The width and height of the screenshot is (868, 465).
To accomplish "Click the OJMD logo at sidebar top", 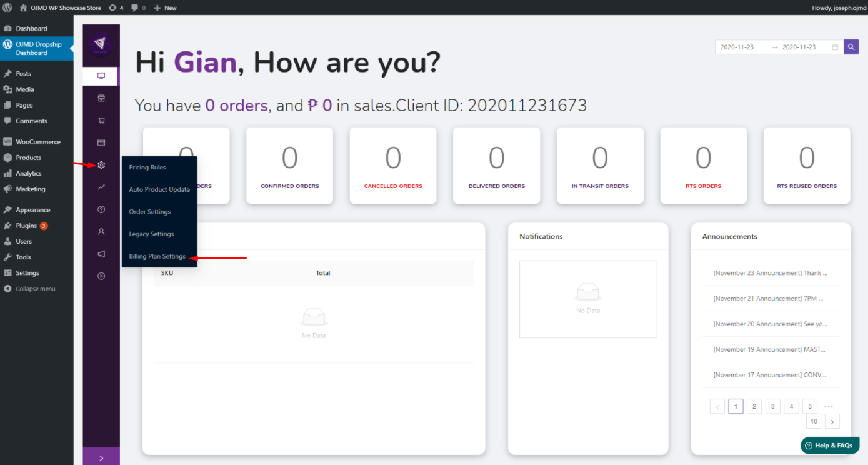I will (x=100, y=44).
